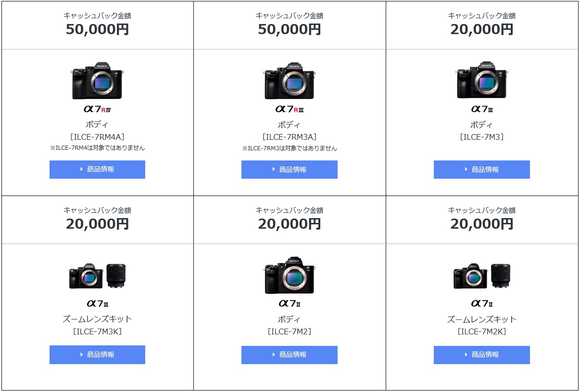Click the α7 III body camera image
The width and height of the screenshot is (580, 392).
(482, 80)
